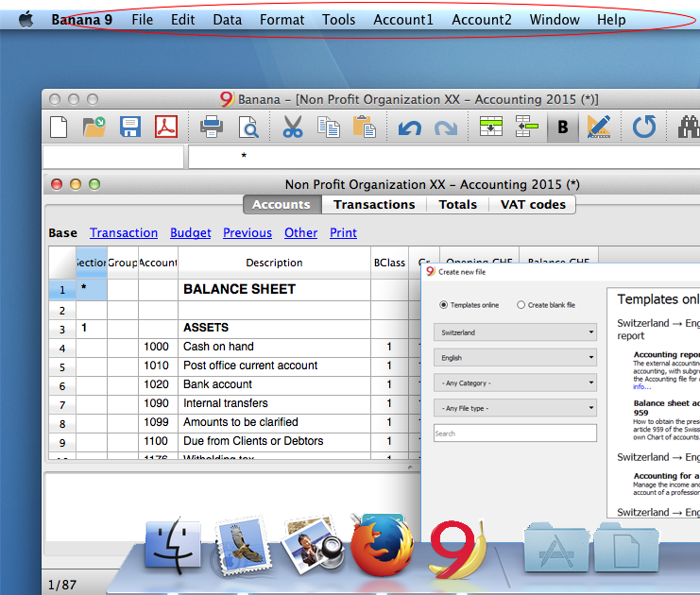Undo the last action with the toolbar arrow
This screenshot has height=595, width=700.
point(409,128)
